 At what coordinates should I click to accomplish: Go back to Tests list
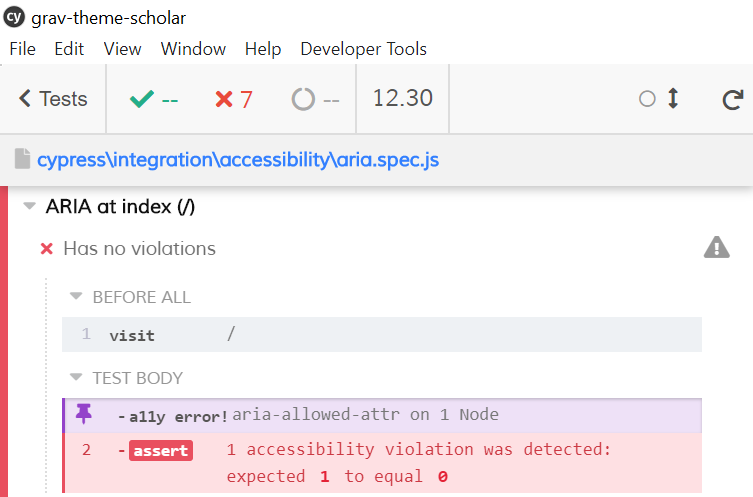54,99
